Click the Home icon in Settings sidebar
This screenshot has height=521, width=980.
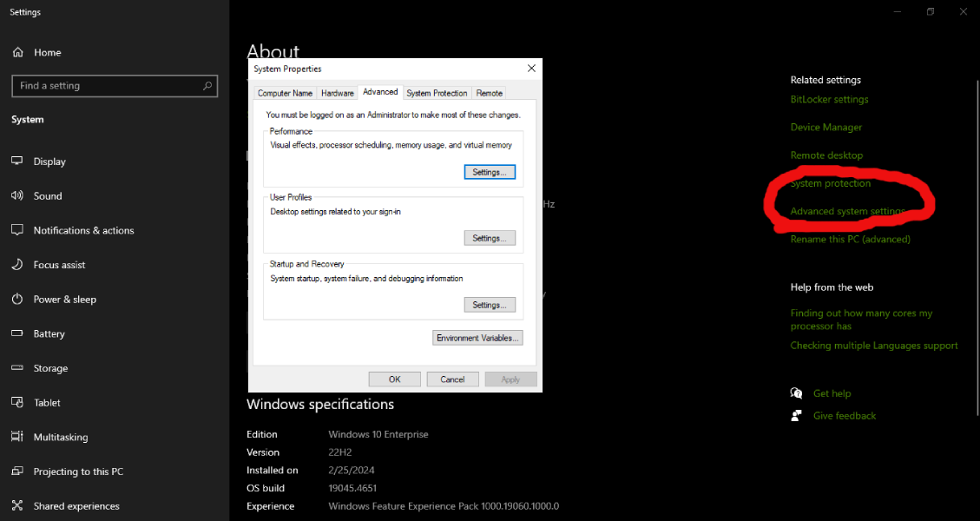(x=17, y=52)
